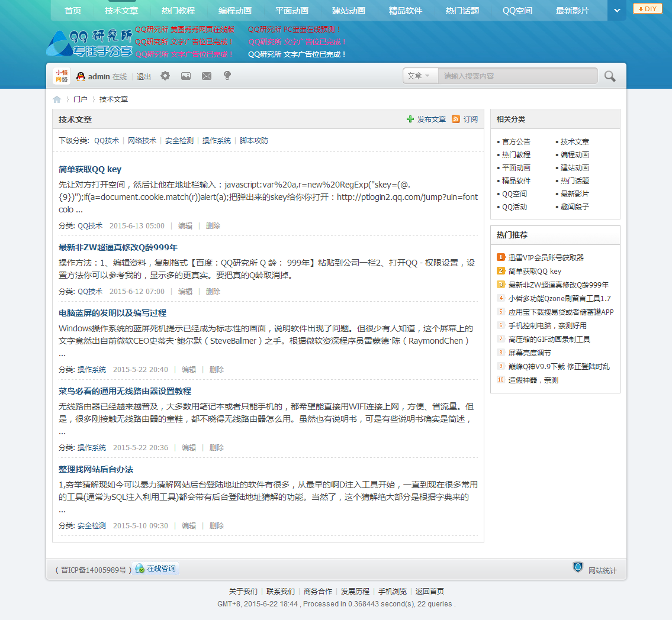Open article 最新非ZW超逼真修改Q龄999年 title

click(x=118, y=247)
